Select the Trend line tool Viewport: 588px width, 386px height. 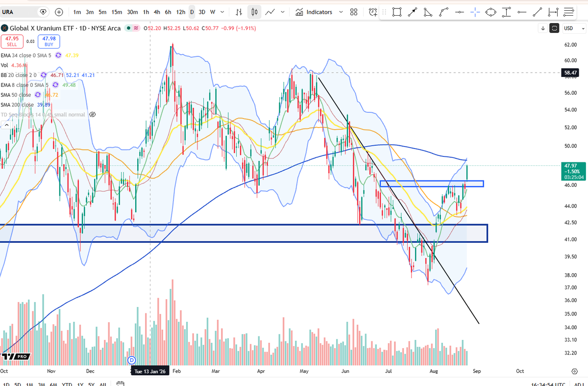(x=538, y=12)
